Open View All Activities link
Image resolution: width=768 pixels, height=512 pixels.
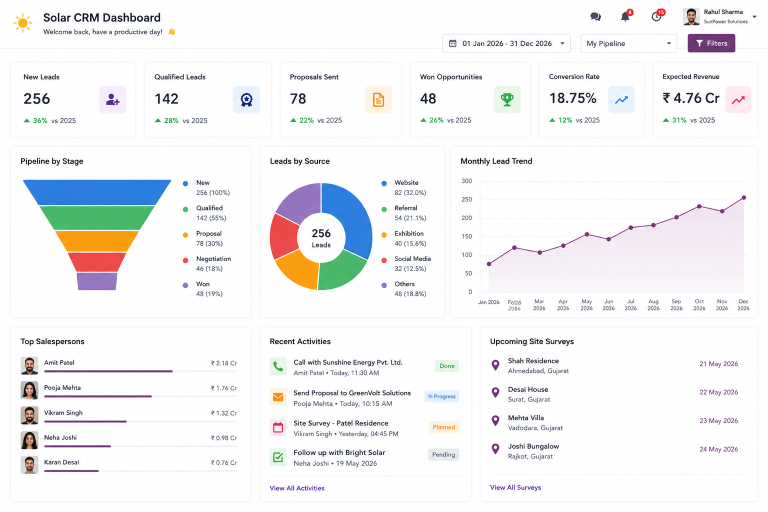(297, 488)
